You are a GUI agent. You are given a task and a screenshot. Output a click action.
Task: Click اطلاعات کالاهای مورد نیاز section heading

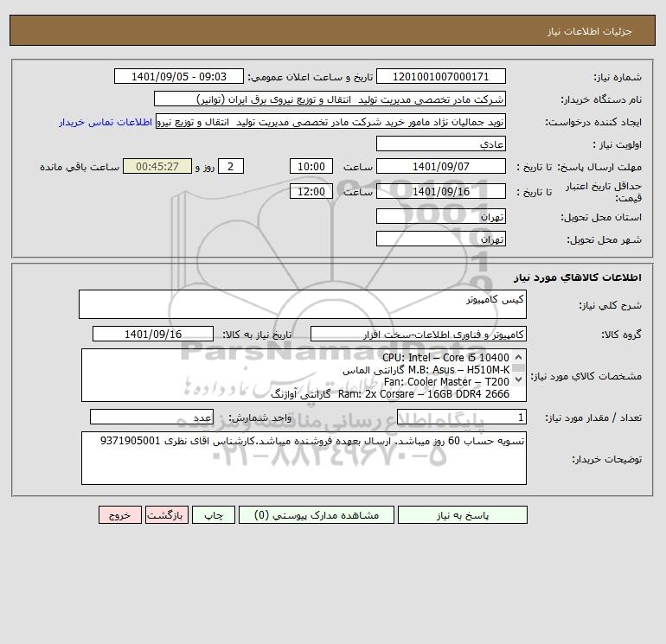(x=578, y=277)
